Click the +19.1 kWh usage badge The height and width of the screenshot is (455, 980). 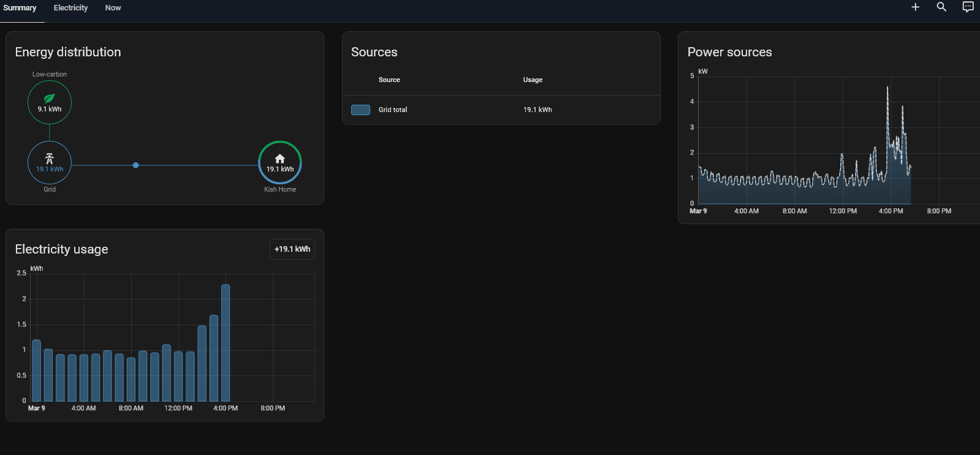click(292, 249)
